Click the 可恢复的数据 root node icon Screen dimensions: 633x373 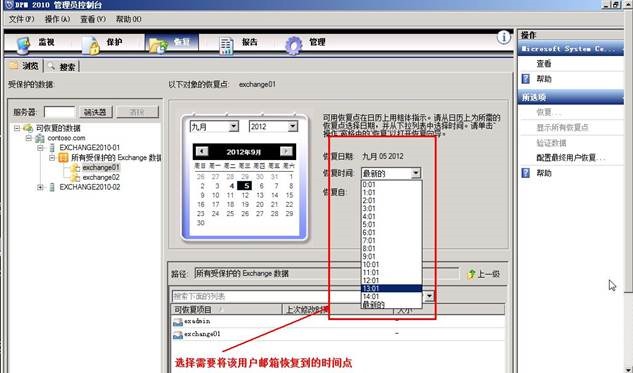click(28, 128)
